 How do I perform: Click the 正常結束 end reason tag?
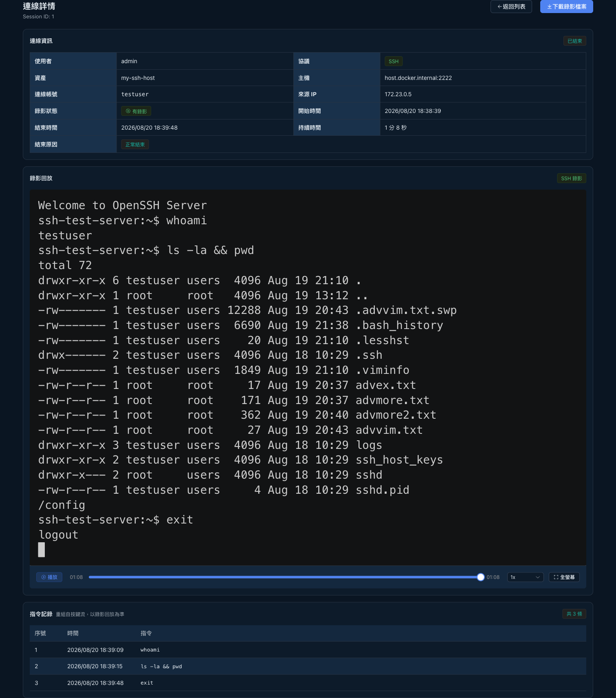(135, 144)
